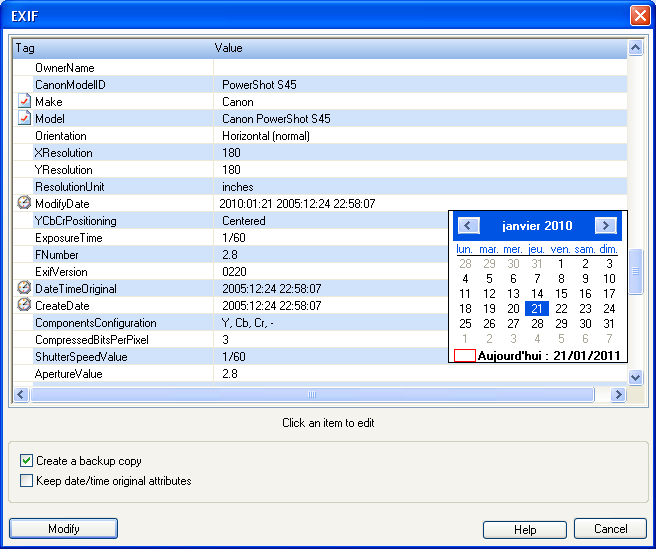Click the YResolution tag
The image size is (656, 549).
pos(64,170)
